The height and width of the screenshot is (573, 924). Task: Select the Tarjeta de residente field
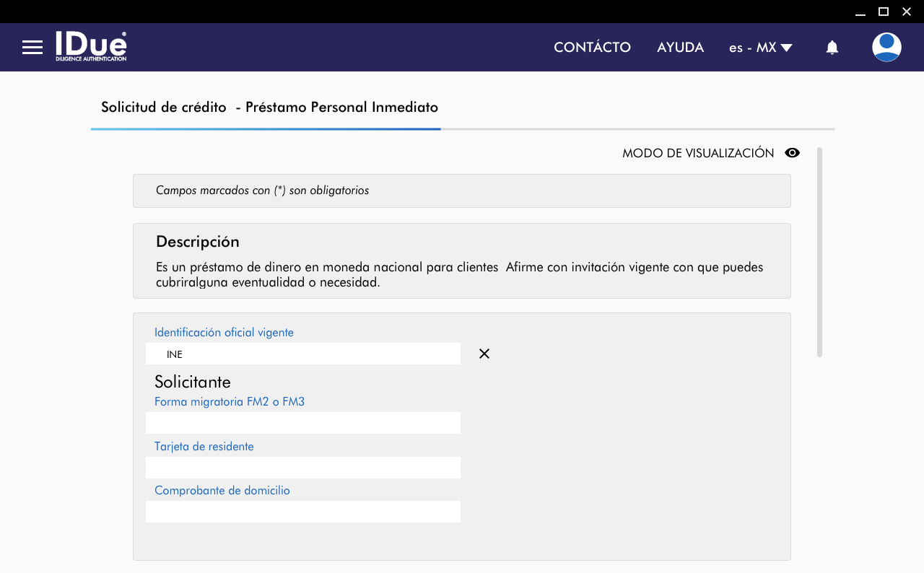303,468
